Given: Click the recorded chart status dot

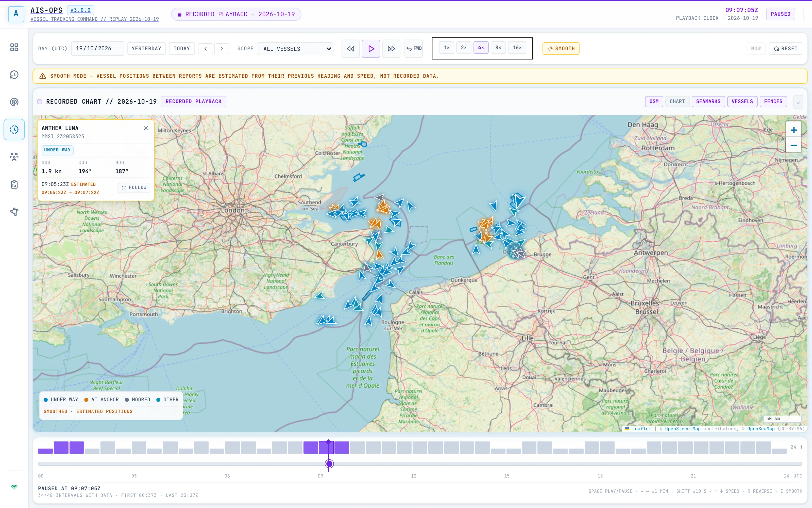Looking at the screenshot, I should (40, 102).
